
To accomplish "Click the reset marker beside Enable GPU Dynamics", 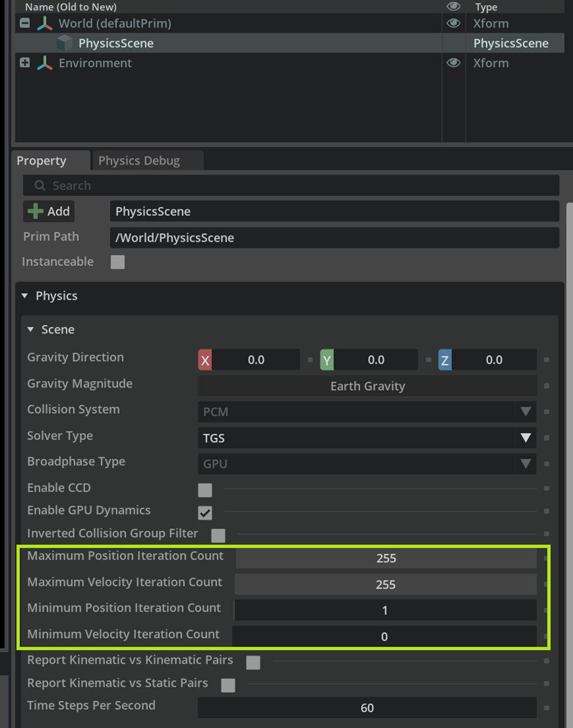I will (547, 511).
